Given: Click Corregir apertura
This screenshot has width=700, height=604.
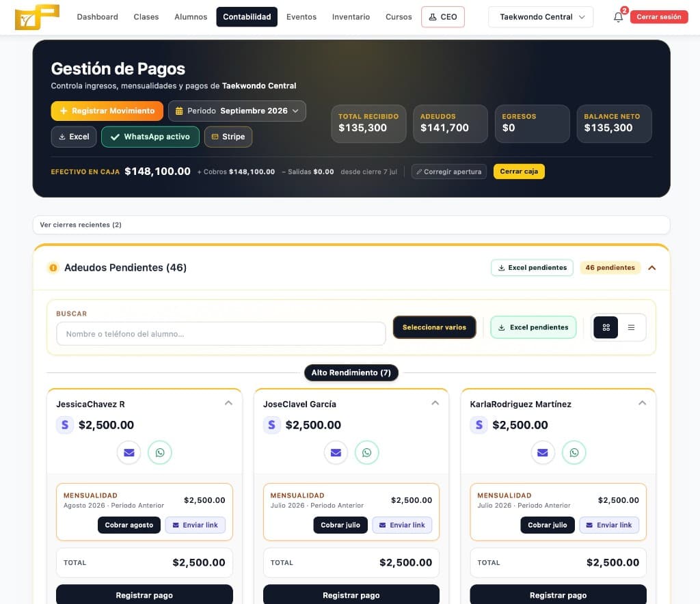Looking at the screenshot, I should [x=449, y=171].
